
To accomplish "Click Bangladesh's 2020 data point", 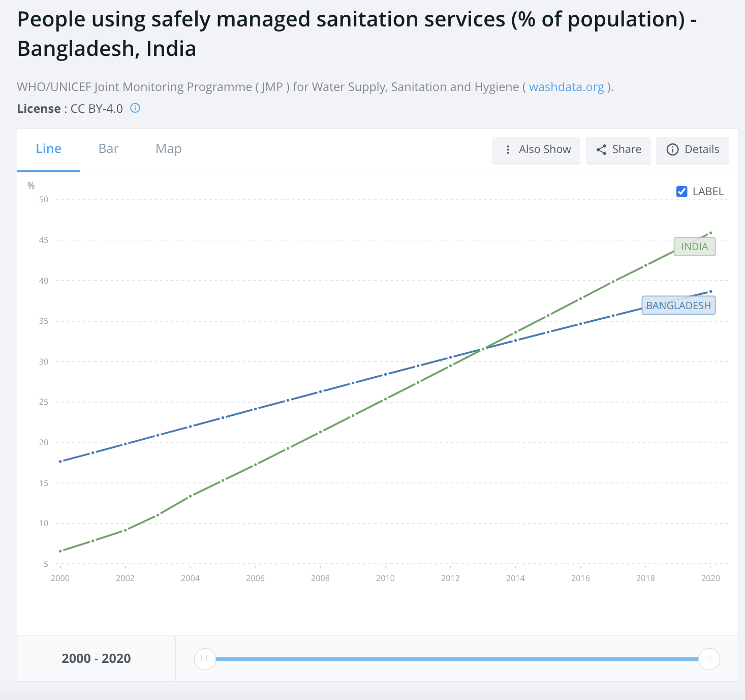I will pyautogui.click(x=710, y=292).
